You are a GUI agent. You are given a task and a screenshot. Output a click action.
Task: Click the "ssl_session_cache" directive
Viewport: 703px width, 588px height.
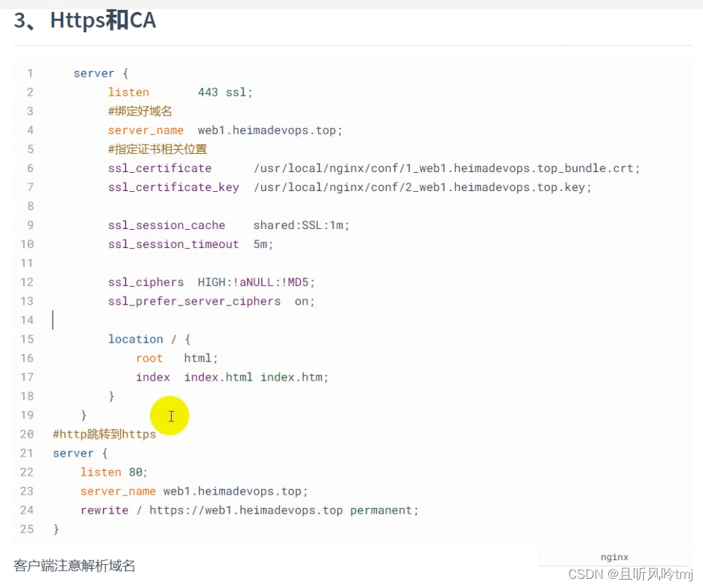click(x=166, y=225)
